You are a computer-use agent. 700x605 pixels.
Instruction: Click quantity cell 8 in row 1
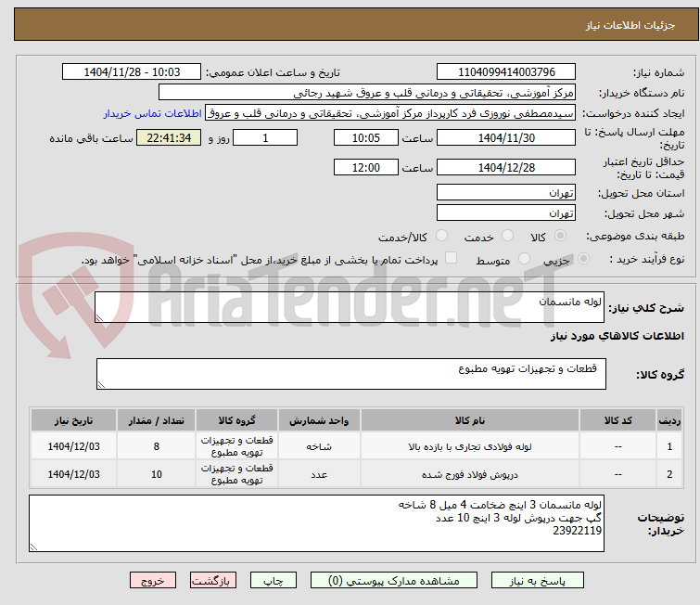(157, 446)
